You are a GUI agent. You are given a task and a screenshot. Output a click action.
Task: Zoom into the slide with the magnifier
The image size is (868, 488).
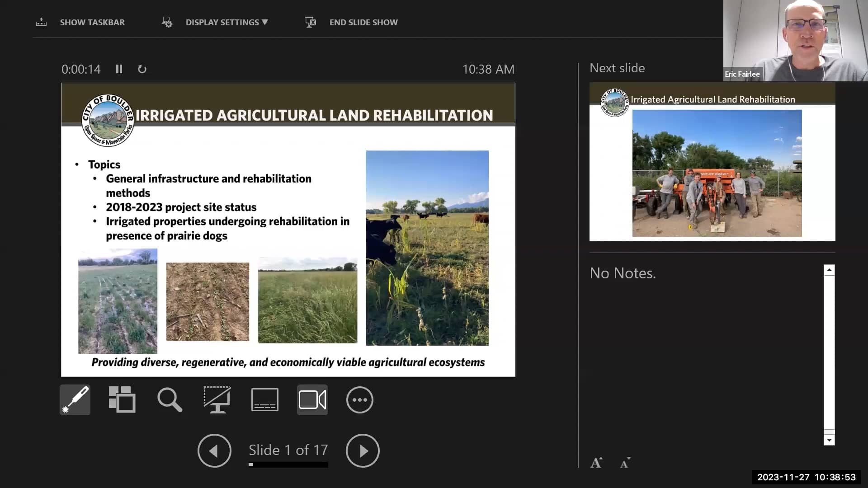(170, 399)
